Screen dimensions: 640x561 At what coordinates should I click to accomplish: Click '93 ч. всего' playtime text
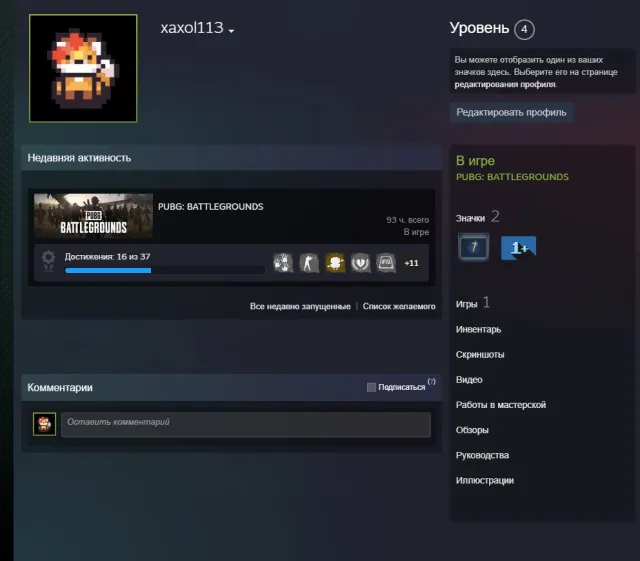coord(407,220)
